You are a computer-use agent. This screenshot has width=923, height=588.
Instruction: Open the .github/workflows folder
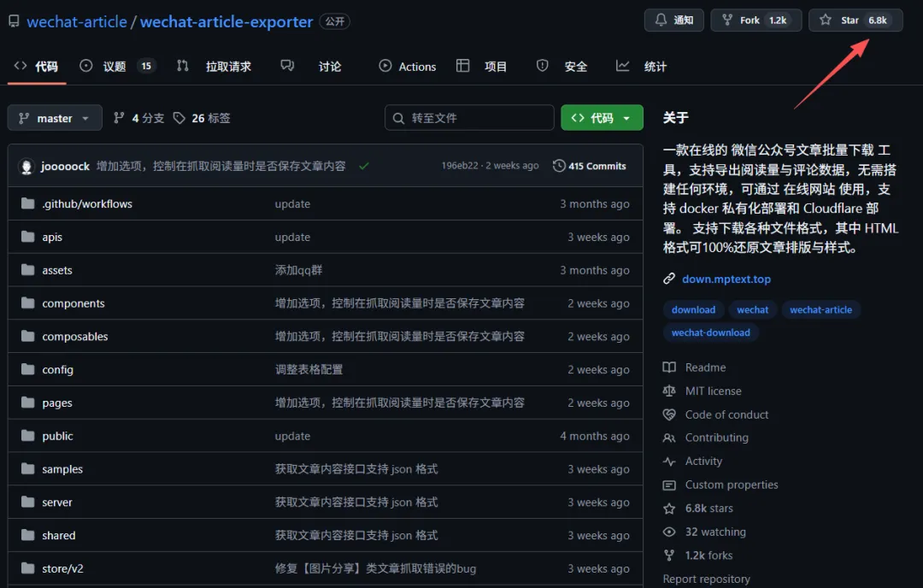click(87, 203)
